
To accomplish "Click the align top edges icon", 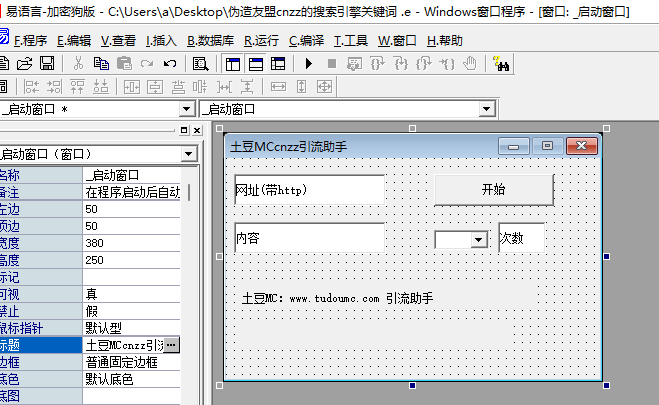I will pos(77,87).
